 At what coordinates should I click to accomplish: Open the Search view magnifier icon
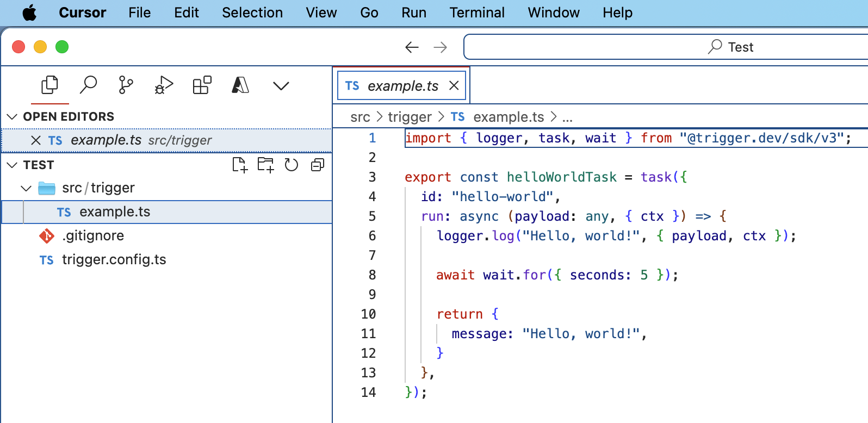point(88,85)
